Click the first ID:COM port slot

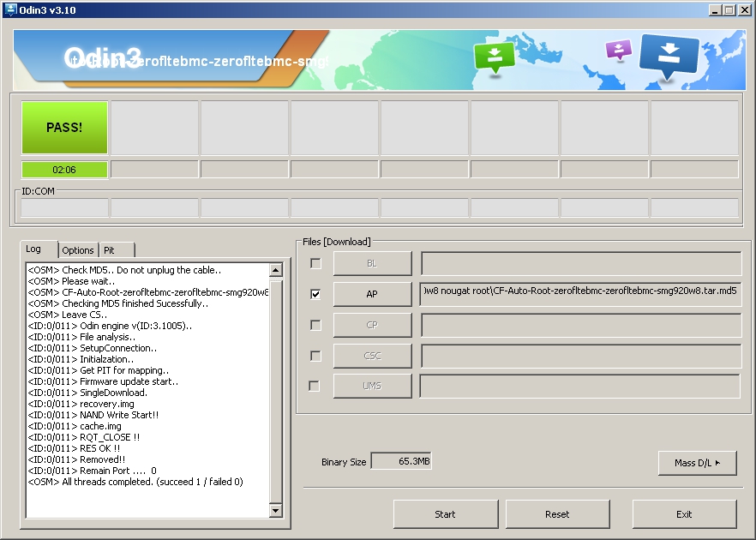(x=64, y=207)
